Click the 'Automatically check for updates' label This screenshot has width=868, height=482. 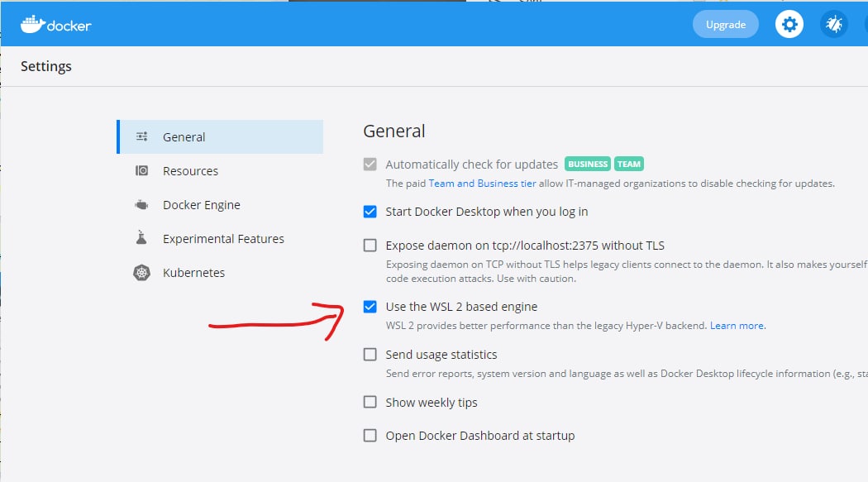point(472,165)
